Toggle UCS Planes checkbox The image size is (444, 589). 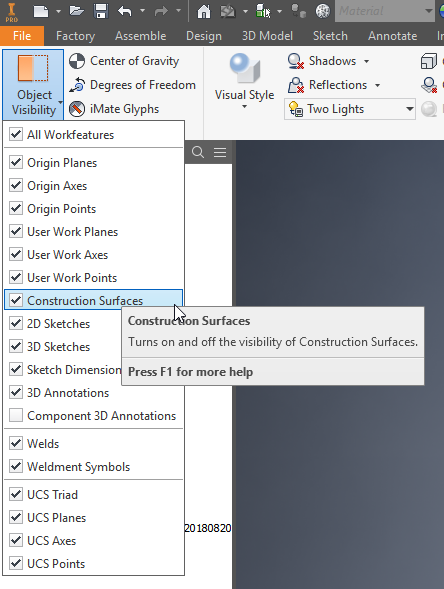tap(16, 517)
